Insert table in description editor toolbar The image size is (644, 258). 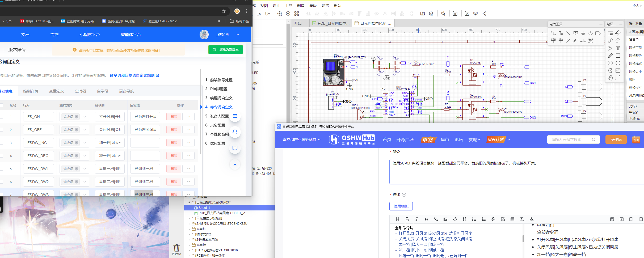click(x=512, y=219)
